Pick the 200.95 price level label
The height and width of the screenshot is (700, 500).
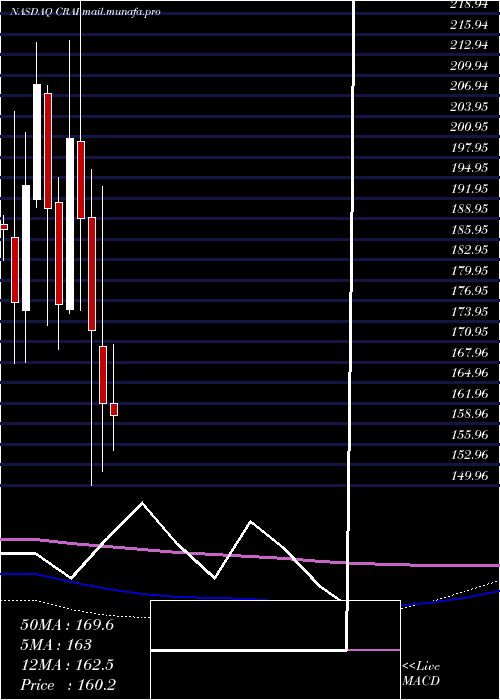(469, 127)
